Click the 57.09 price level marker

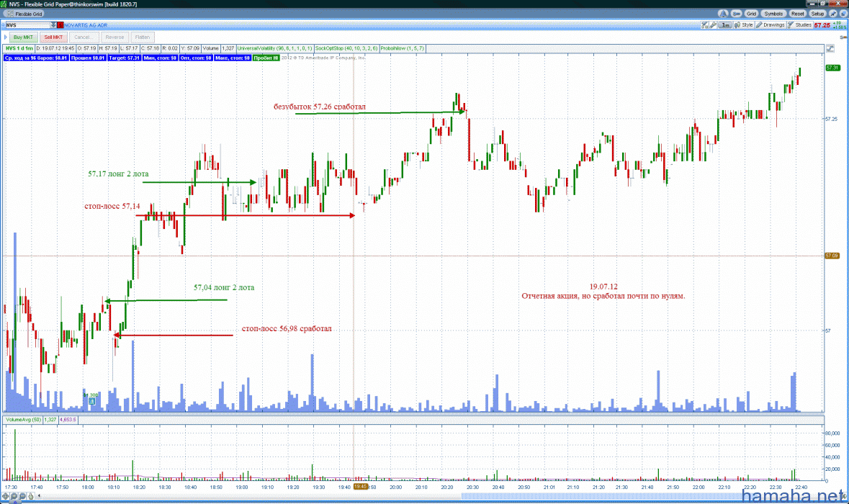pyautogui.click(x=832, y=256)
